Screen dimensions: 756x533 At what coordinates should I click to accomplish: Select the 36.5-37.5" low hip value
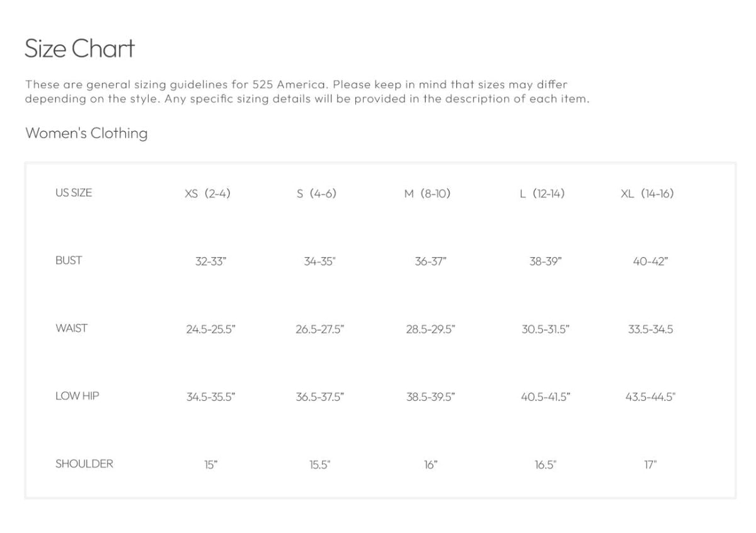(x=320, y=398)
